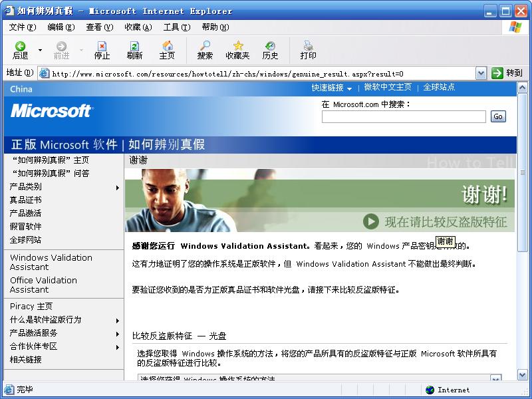532x399 pixels.
Task: Click the Internet zone globe icon
Action: (430, 390)
